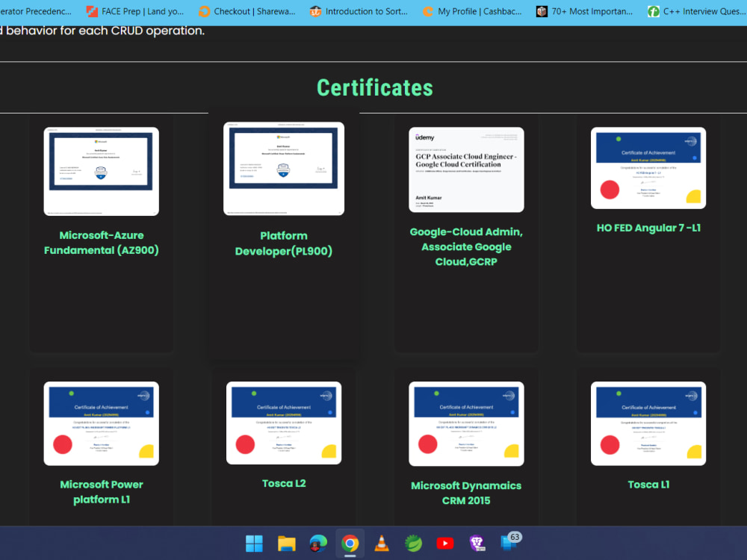Click the My Profile Cashbac favicon

(428, 11)
